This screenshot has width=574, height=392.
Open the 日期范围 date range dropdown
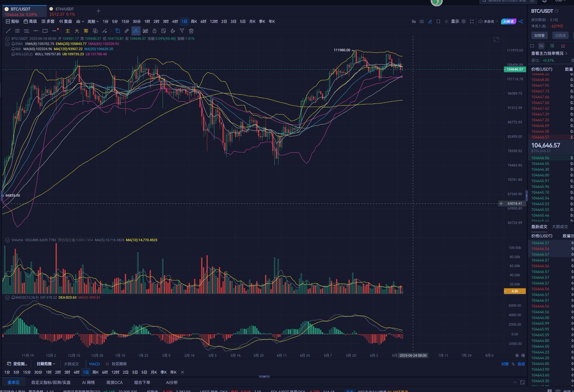[x=47, y=364]
